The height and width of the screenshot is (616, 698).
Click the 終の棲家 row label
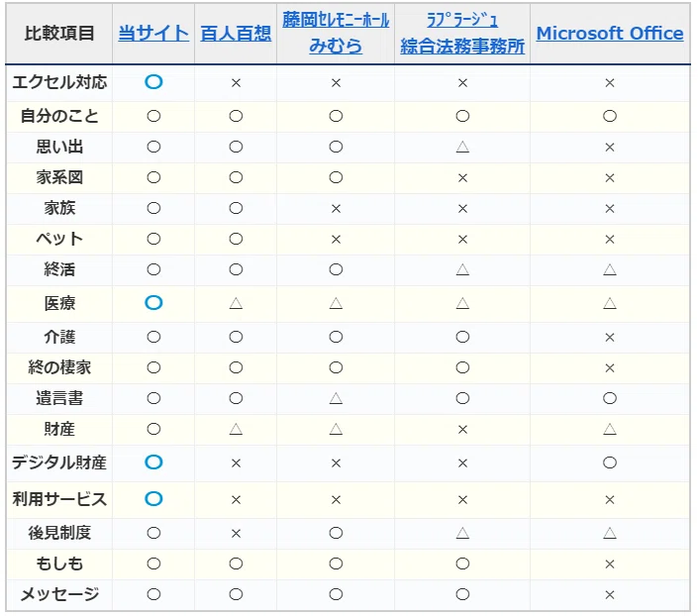click(x=59, y=367)
